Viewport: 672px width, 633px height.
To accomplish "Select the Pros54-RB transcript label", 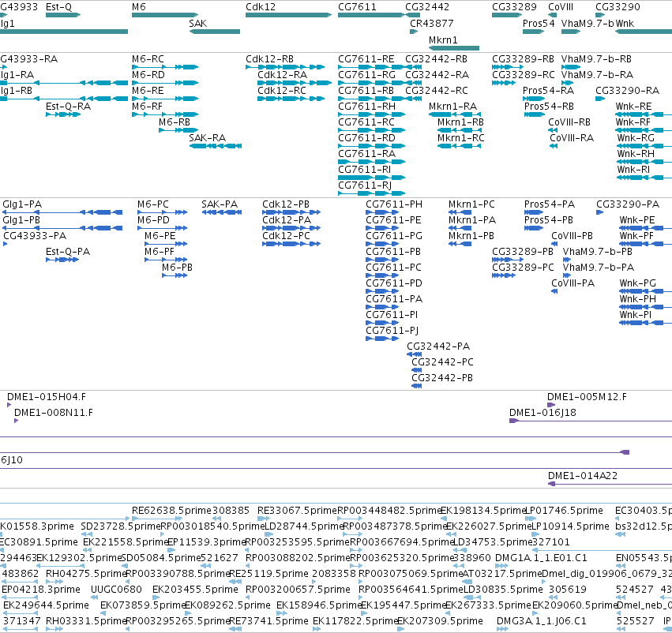I will 549,107.
